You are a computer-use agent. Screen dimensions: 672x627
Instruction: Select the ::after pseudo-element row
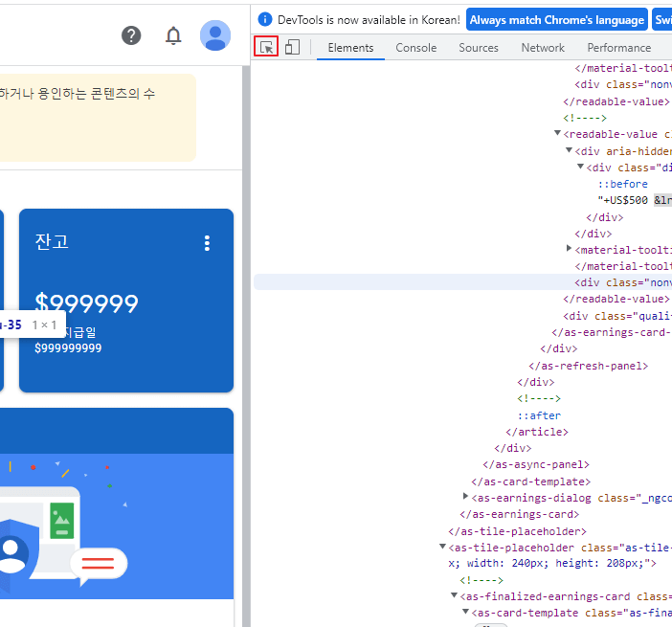coord(539,415)
